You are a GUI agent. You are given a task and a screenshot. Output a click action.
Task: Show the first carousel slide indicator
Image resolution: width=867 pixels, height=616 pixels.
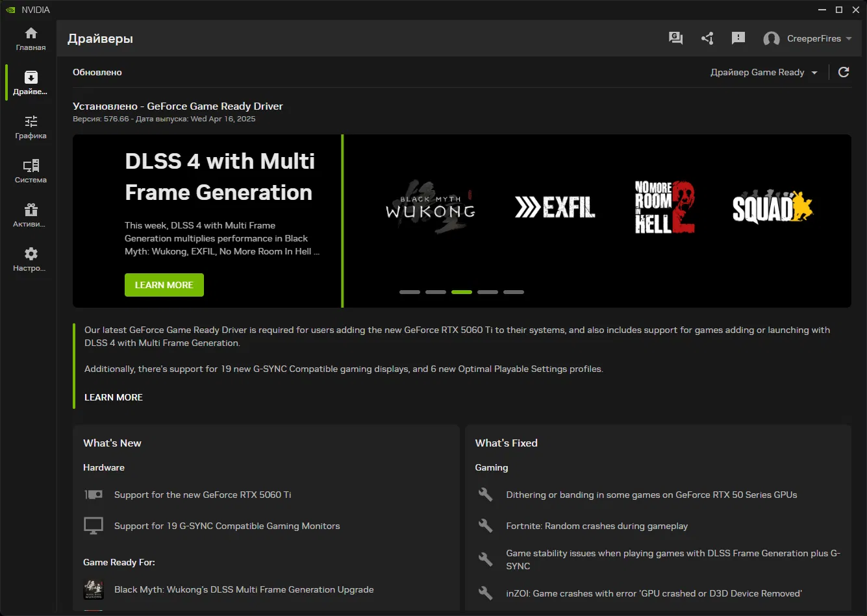(410, 292)
